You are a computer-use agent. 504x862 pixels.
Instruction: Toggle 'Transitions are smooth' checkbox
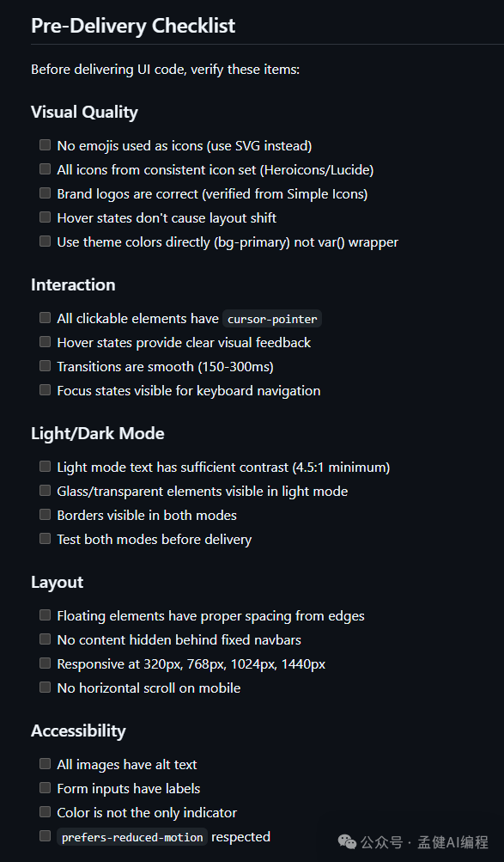45,365
